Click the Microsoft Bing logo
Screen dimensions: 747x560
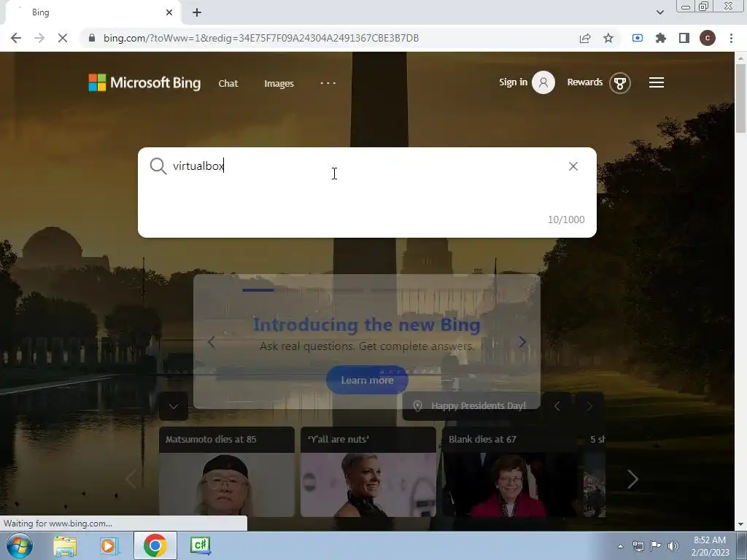pos(145,82)
